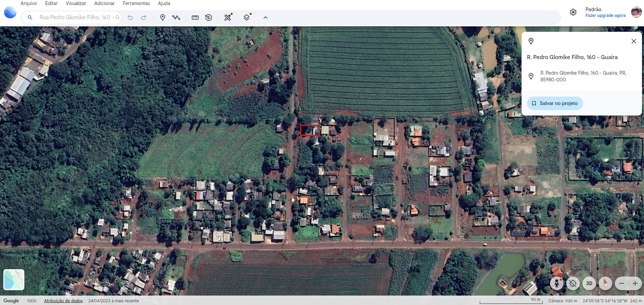The height and width of the screenshot is (305, 644).
Task: Open the map layers icon
Action: pos(247,18)
